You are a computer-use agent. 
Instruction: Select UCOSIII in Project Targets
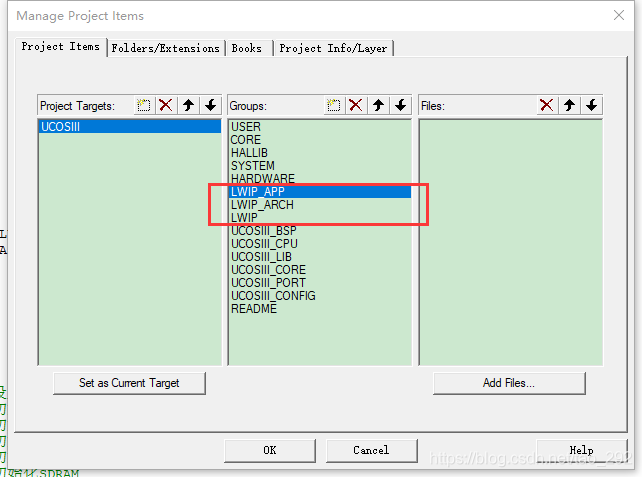tap(130, 127)
